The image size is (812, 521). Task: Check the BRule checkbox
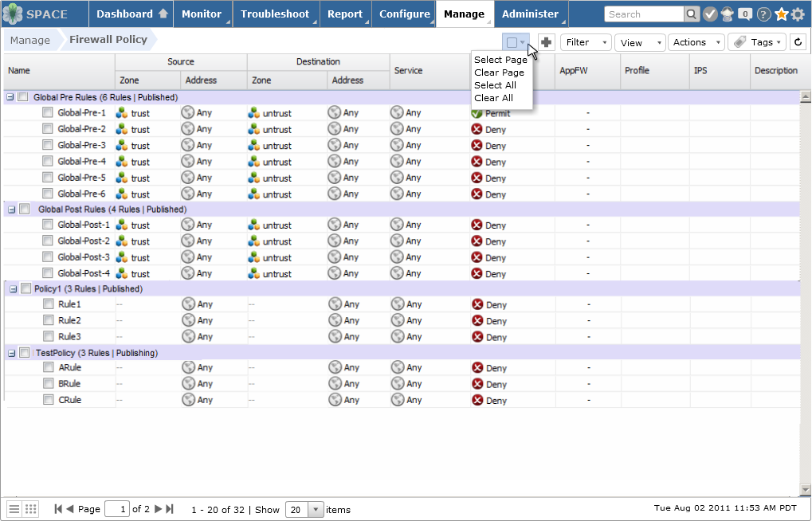(x=48, y=382)
